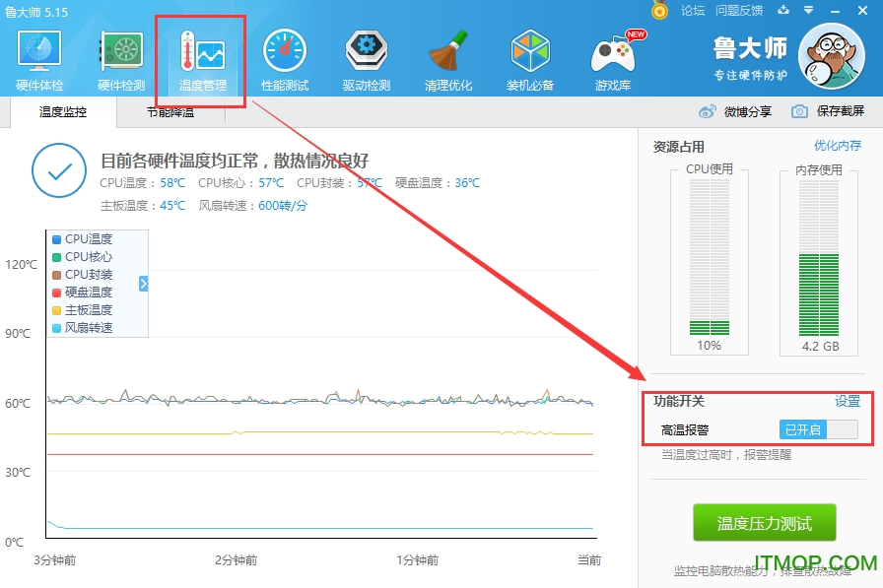The height and width of the screenshot is (588, 883).
Task: Open the 论坛 forum link
Action: (x=692, y=10)
